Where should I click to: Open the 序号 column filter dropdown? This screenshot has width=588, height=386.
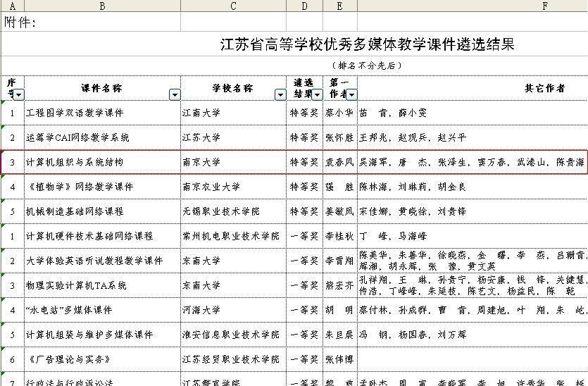[x=19, y=95]
